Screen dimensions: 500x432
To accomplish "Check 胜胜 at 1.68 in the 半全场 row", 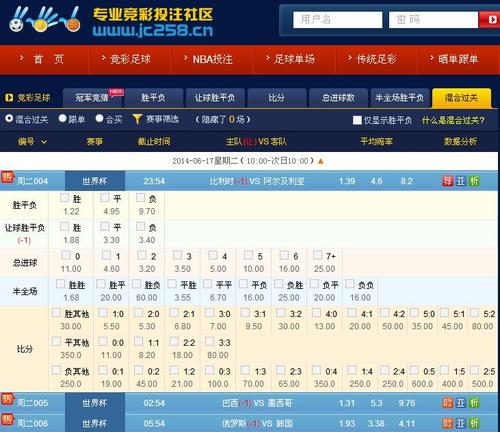I will (60, 284).
